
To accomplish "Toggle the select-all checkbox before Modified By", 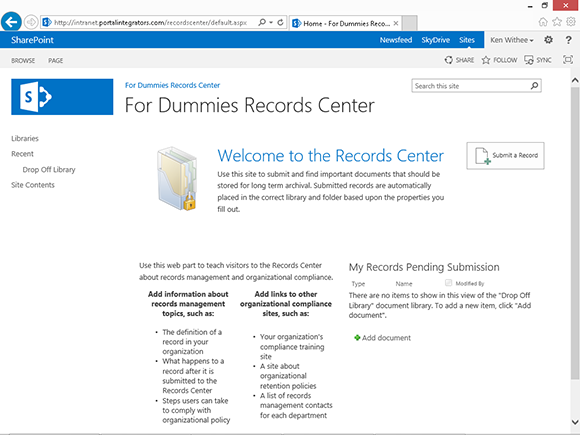I will click(x=448, y=283).
